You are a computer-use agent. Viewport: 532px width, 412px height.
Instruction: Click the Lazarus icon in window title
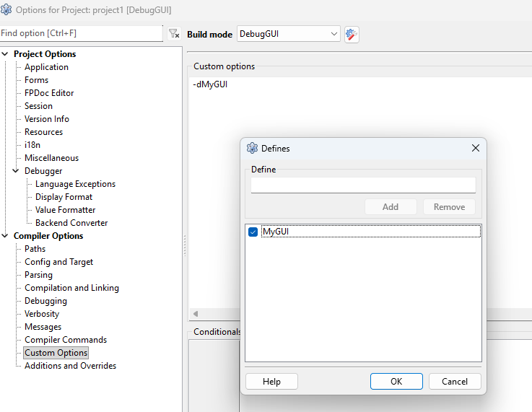point(6,9)
